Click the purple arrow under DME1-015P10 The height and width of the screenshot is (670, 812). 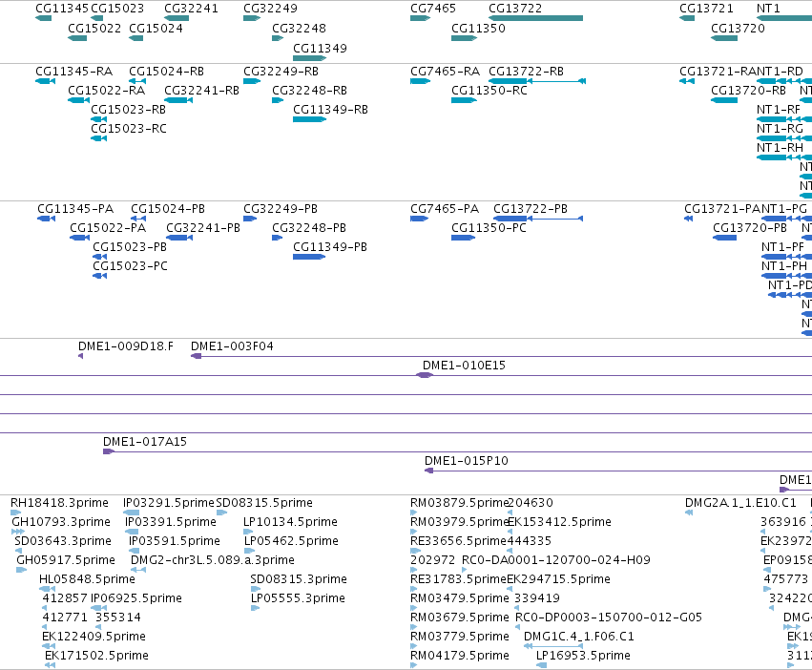coord(428,471)
